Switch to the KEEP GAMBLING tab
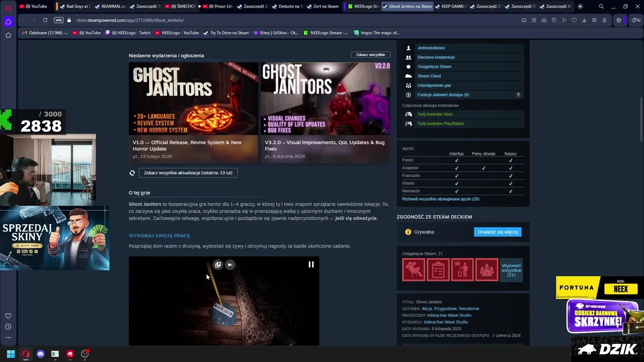The height and width of the screenshot is (362, 644). click(452, 7)
